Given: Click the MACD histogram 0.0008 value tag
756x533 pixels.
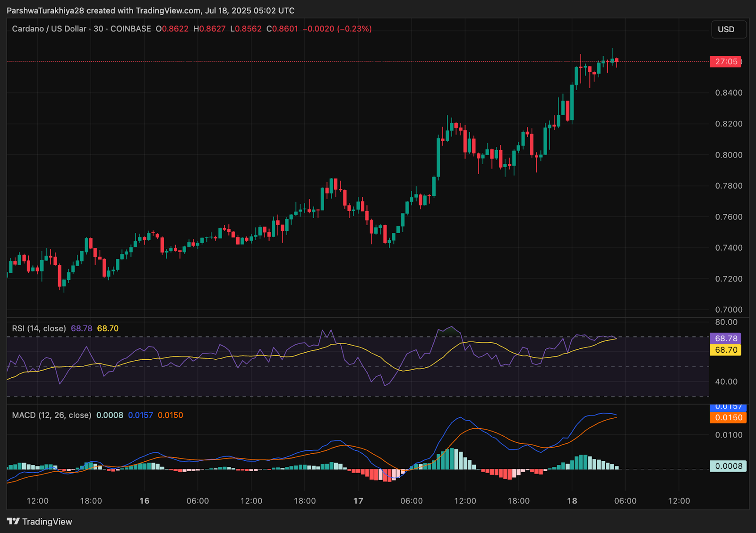Looking at the screenshot, I should pos(728,466).
